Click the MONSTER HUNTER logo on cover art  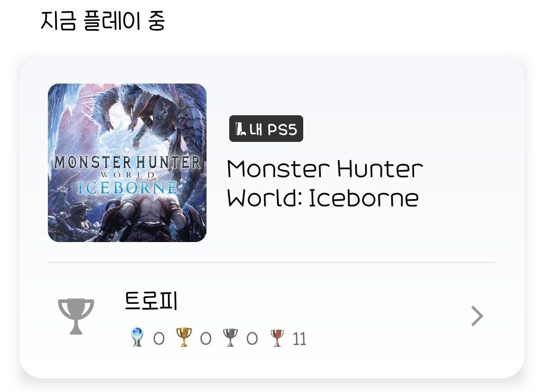click(x=127, y=162)
